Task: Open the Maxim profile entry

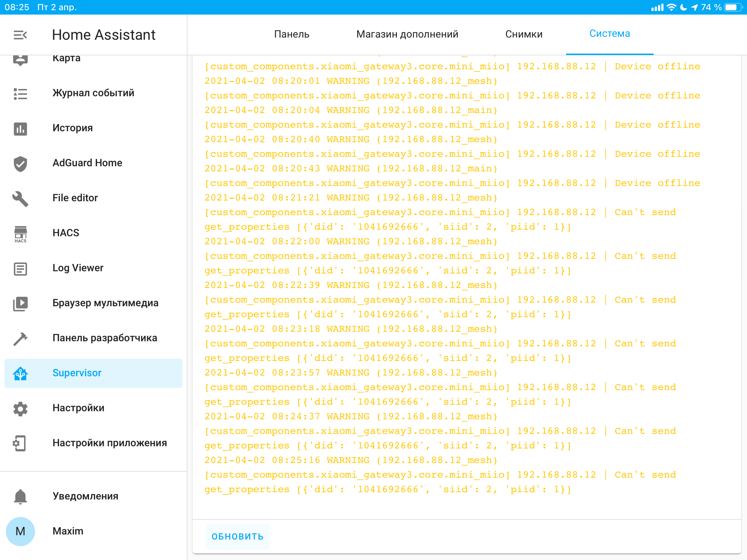Action: (93, 531)
